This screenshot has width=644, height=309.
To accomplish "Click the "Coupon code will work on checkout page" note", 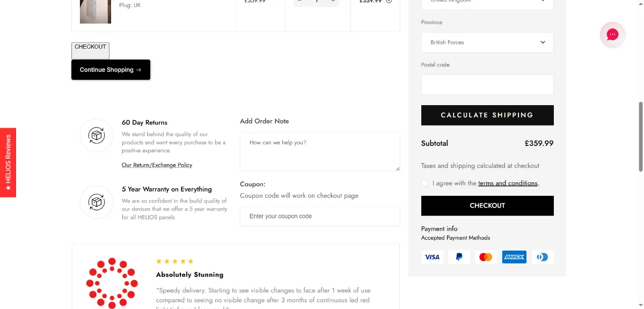I will (x=299, y=196).
